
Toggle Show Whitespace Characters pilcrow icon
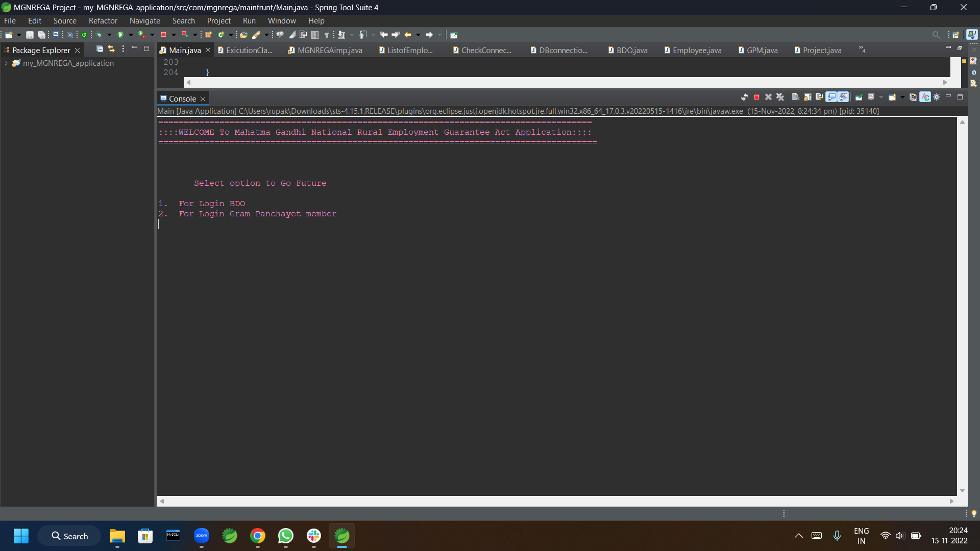click(x=327, y=35)
